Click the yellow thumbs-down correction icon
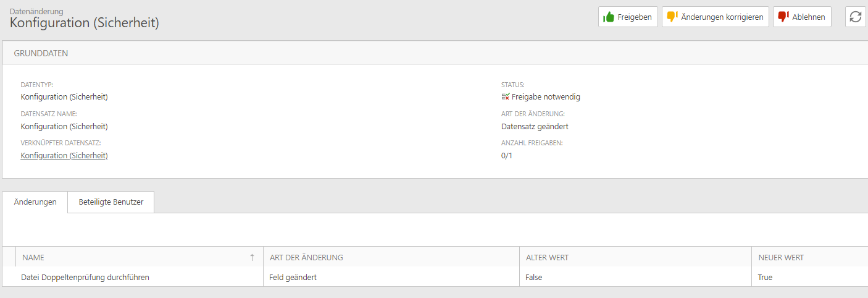This screenshot has width=868, height=298. coord(672,17)
